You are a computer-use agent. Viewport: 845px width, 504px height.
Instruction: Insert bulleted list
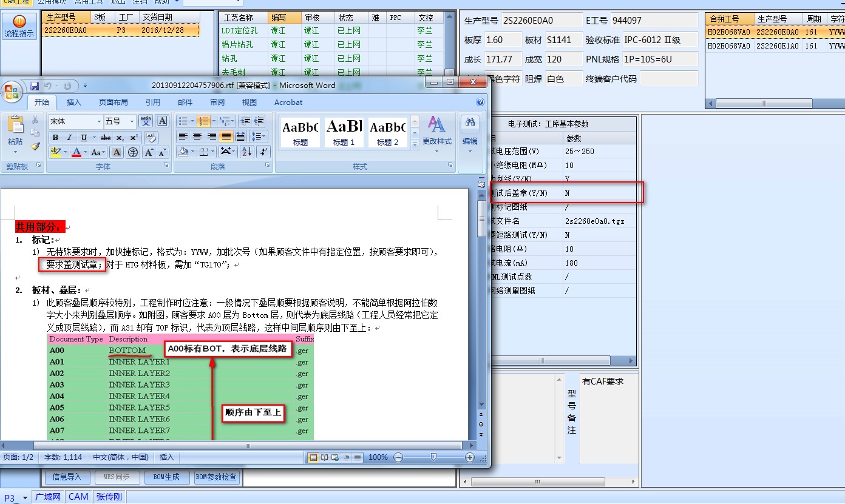tap(184, 121)
